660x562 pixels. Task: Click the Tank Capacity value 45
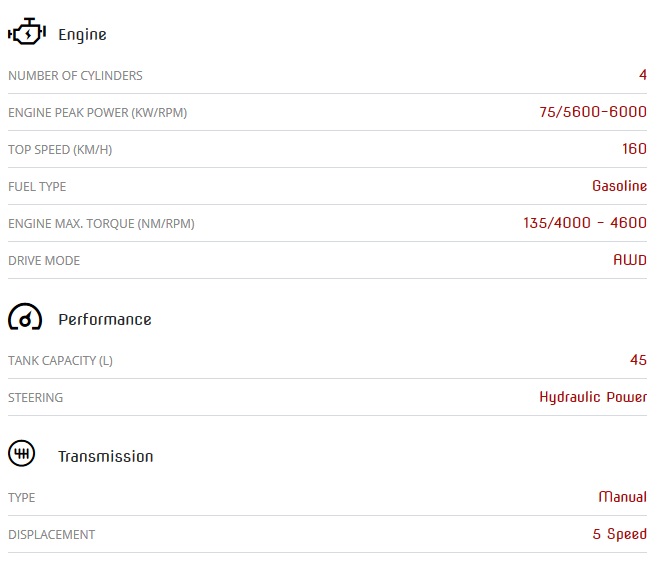click(638, 360)
